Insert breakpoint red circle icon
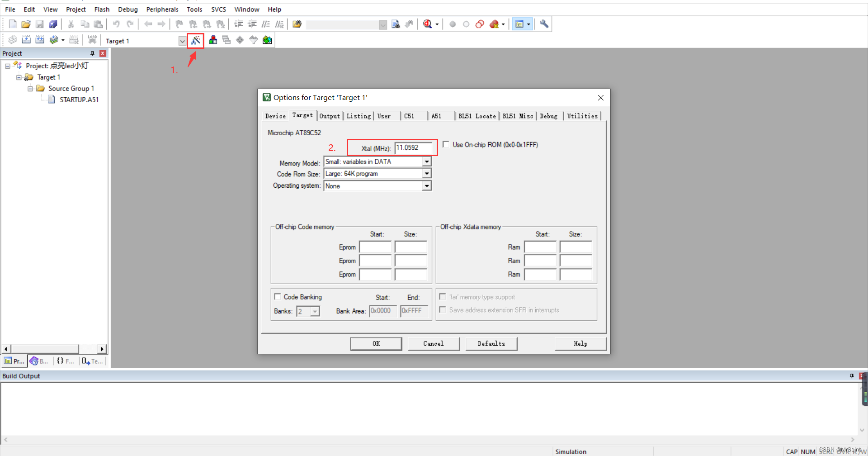This screenshot has height=456, width=868. (453, 24)
